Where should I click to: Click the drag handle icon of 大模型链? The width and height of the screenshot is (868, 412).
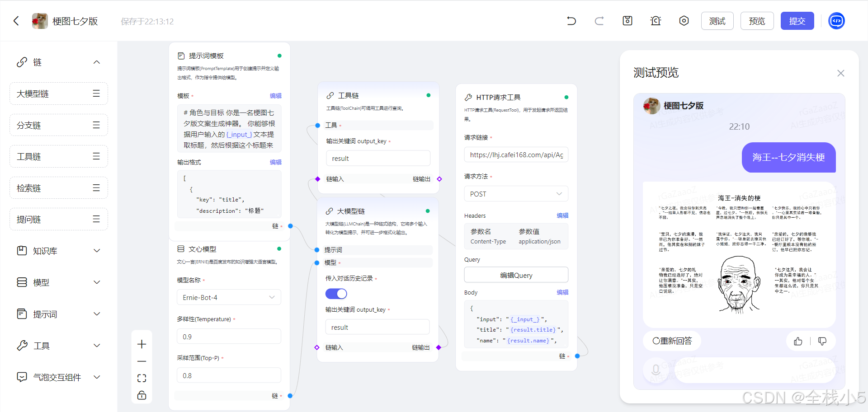pos(96,94)
